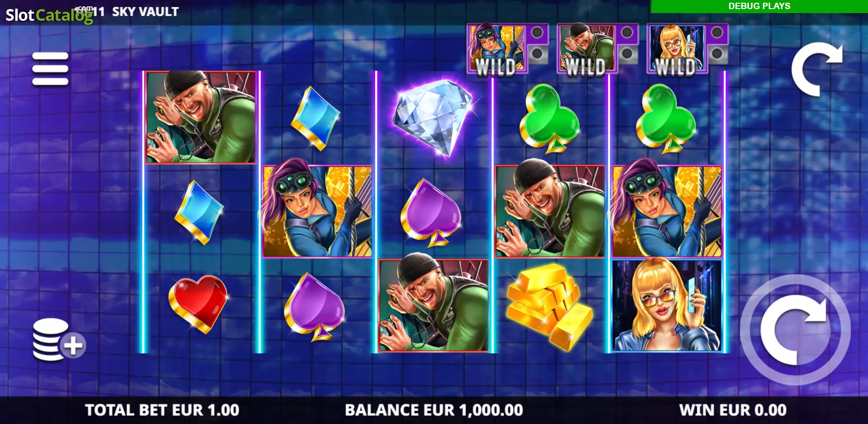Click the SlotCatalog logo

coord(49,15)
